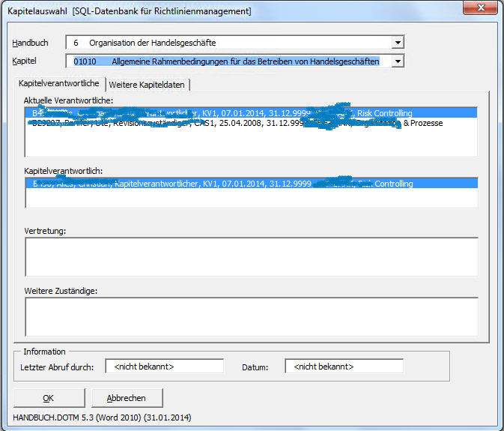Image resolution: width=504 pixels, height=431 pixels.
Task: Select the Revisionszuständiger entry in Aktuelle Verantwortliche
Action: click(x=251, y=123)
